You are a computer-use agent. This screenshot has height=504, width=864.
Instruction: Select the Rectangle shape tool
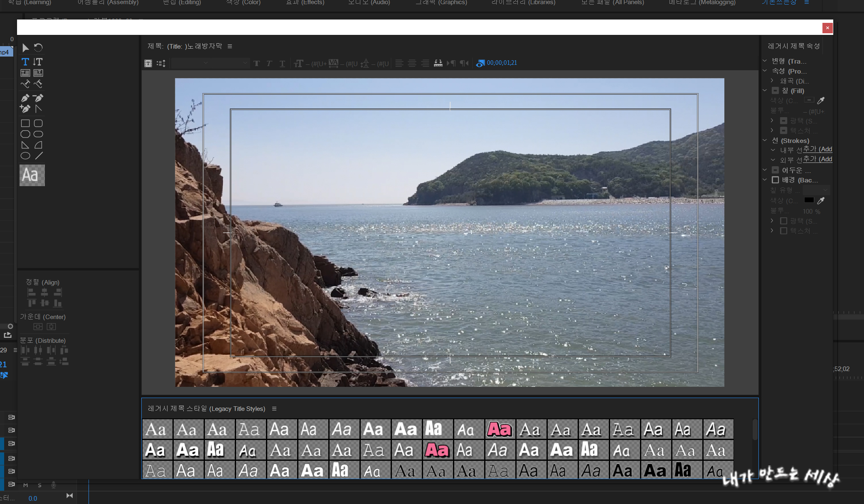(x=25, y=123)
